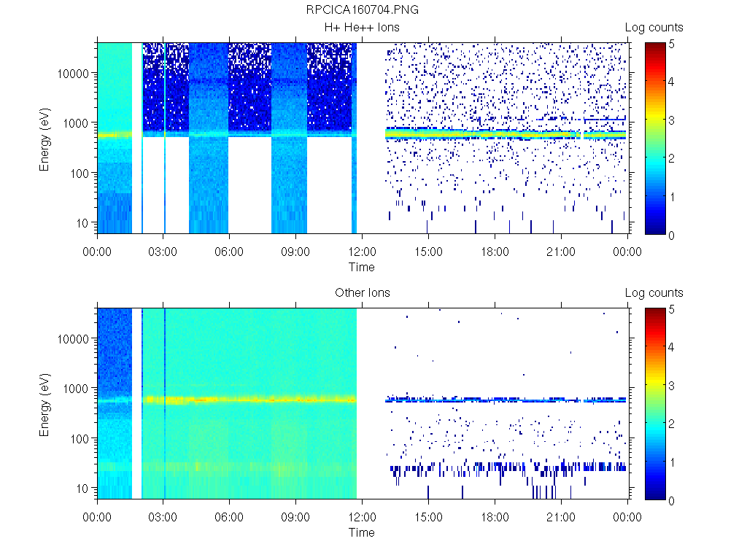Pick the 03:00 time tick under Other Ions plot
This screenshot has width=747, height=560.
(x=163, y=517)
